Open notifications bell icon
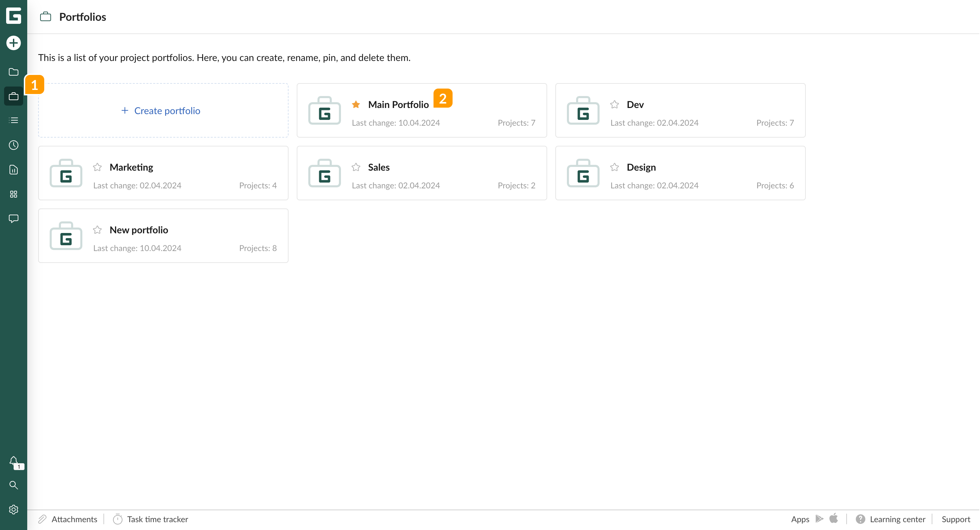980x530 pixels. pos(14,461)
